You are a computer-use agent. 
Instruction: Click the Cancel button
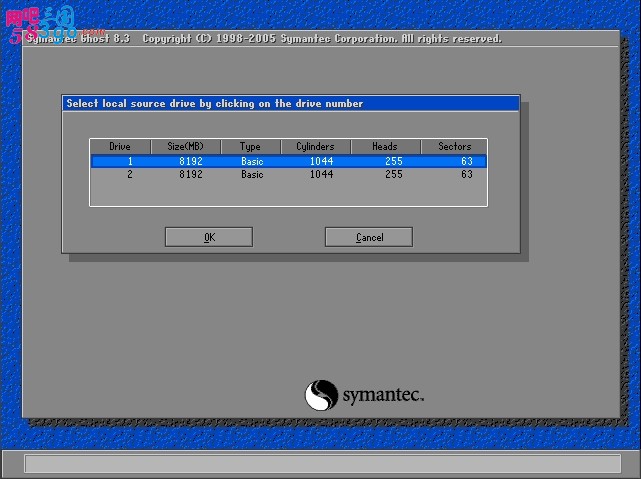point(369,237)
